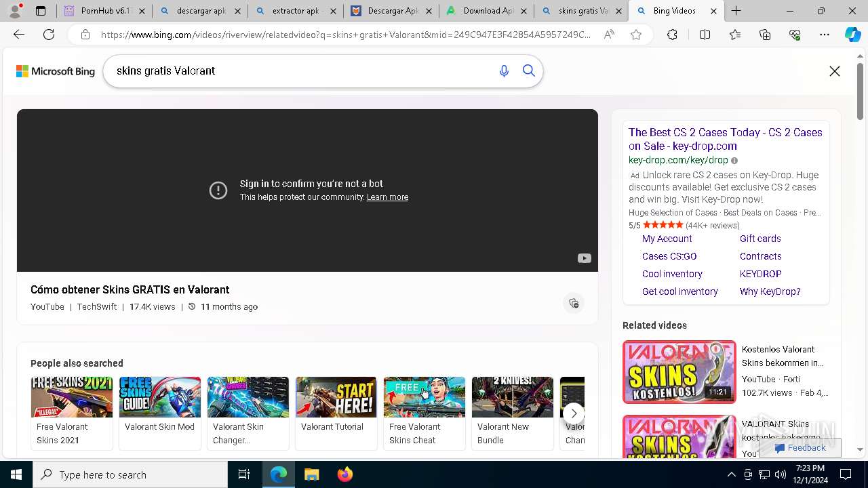Click Learn more link in video player
Viewport: 868px width, 488px height.
[x=387, y=197]
